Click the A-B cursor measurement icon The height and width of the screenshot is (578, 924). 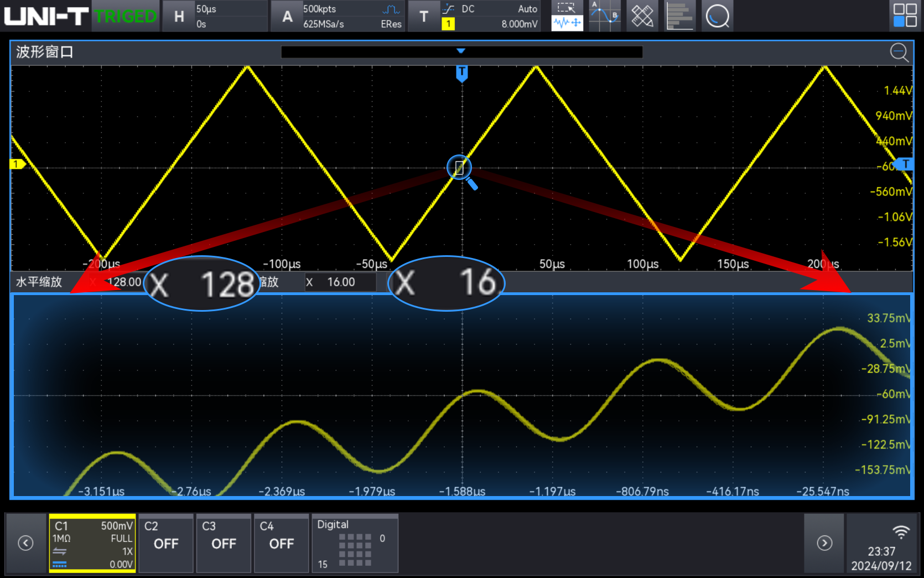click(605, 16)
